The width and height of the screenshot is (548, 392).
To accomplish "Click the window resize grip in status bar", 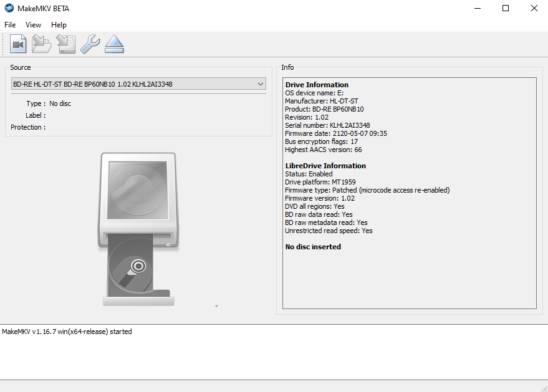I will pos(544,388).
